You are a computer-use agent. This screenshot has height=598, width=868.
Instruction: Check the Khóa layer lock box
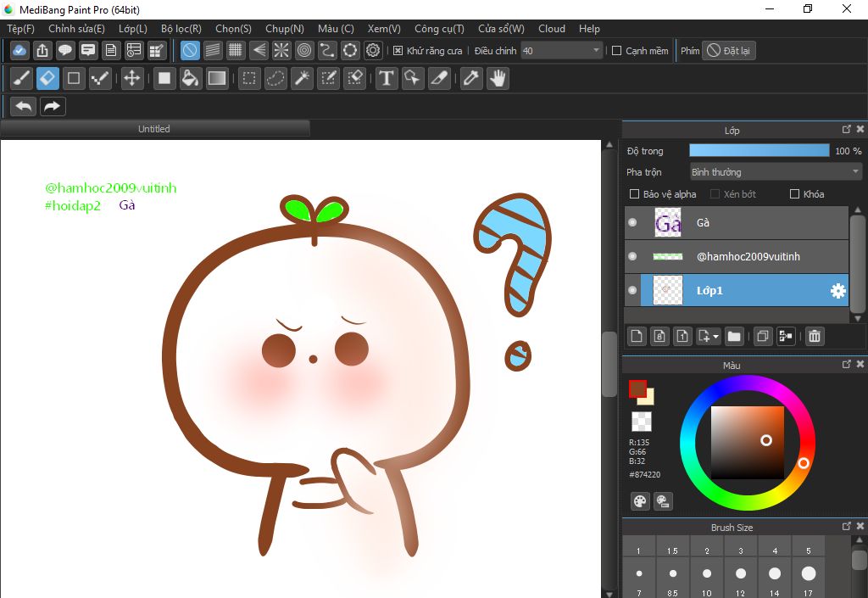click(x=794, y=193)
